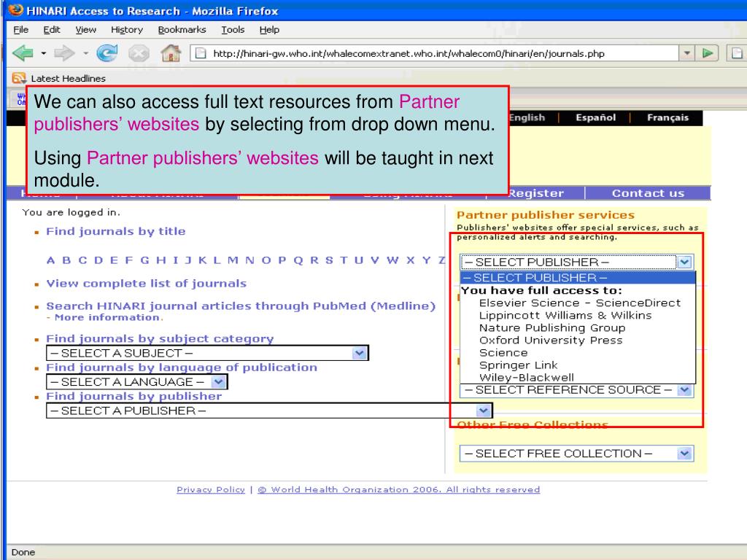Open the File menu
The width and height of the screenshot is (747, 560).
(x=21, y=29)
